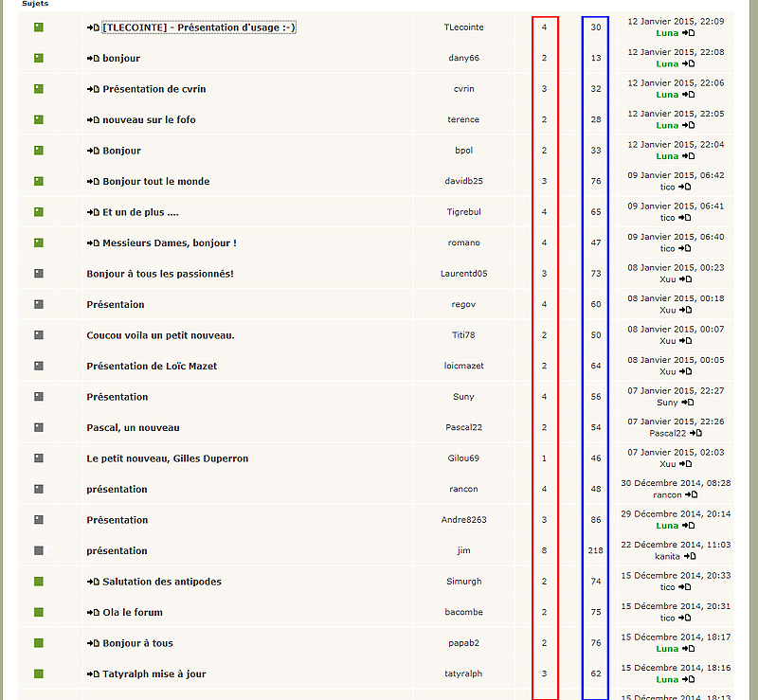Open the 'Présentation' topic by Andre8263
The image size is (758, 700).
[x=117, y=520]
